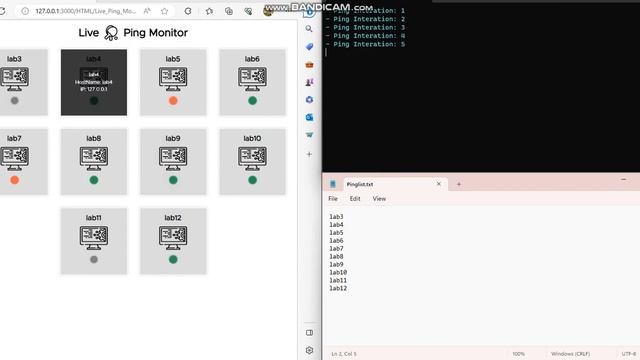Click the green status dot under lab8
Viewport: 640px width, 360px height.
click(94, 180)
